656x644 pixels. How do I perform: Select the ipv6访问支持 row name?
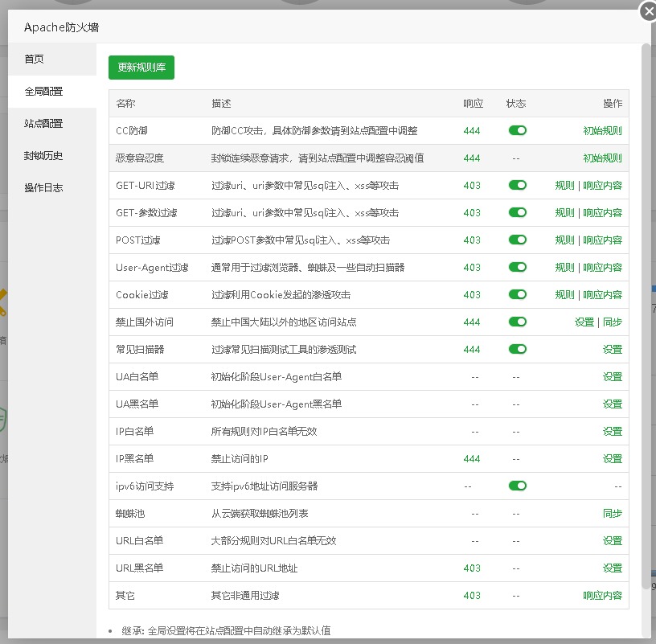coord(145,486)
